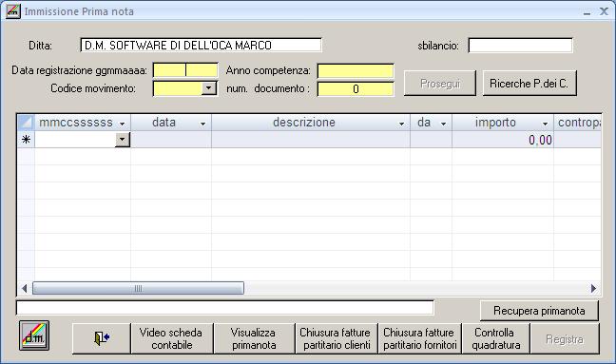The width and height of the screenshot is (616, 364).
Task: Open the mmccssssss column filter arrow
Action: pyautogui.click(x=123, y=124)
